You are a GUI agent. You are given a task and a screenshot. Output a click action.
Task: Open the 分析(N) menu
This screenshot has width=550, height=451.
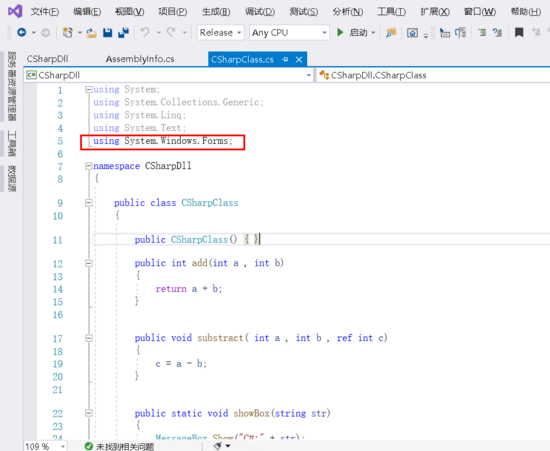(347, 12)
